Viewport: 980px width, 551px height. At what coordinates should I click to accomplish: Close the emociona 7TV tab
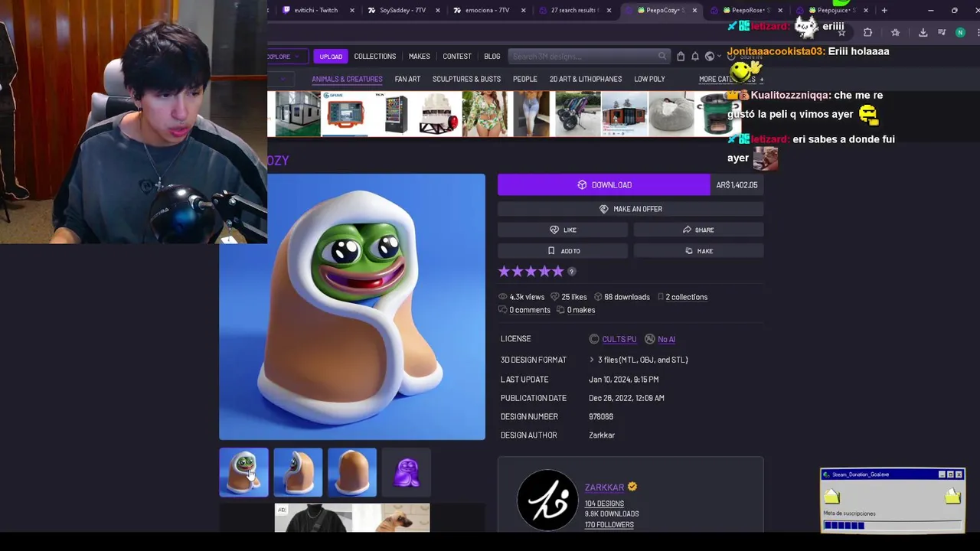pyautogui.click(x=524, y=10)
